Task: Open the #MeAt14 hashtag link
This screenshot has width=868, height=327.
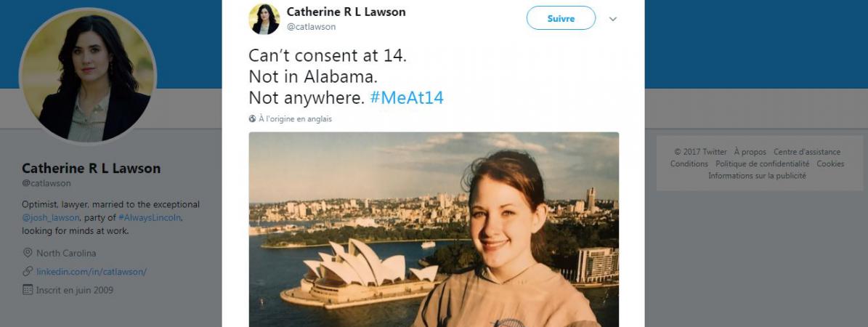Action: point(406,98)
